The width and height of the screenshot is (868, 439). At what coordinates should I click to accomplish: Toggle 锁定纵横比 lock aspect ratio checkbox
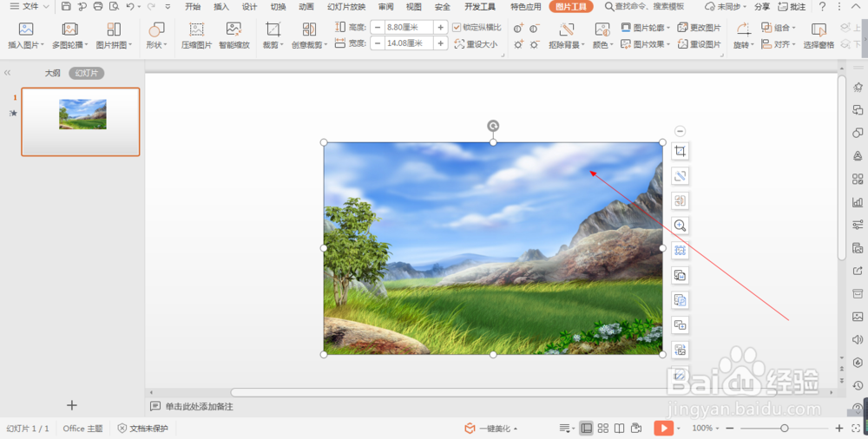coord(457,27)
